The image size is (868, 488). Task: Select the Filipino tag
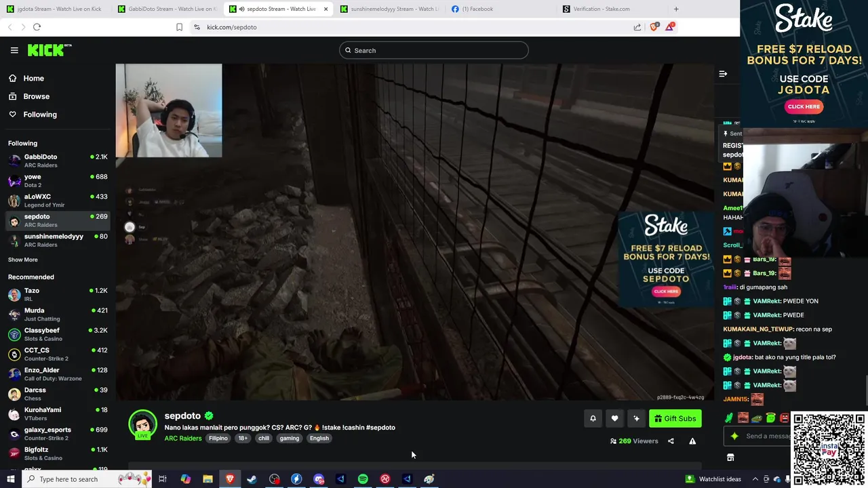218,439
